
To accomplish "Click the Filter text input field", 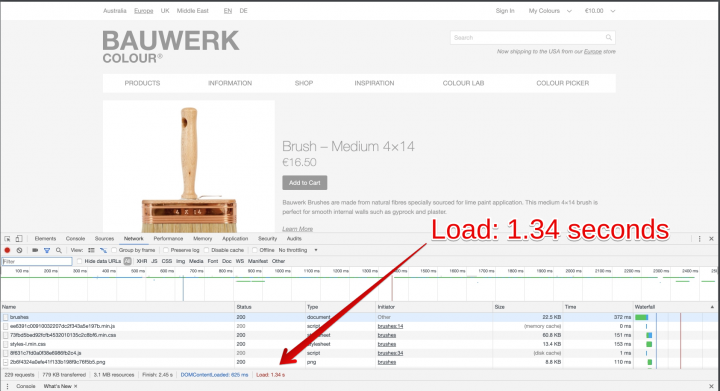I will pos(37,262).
